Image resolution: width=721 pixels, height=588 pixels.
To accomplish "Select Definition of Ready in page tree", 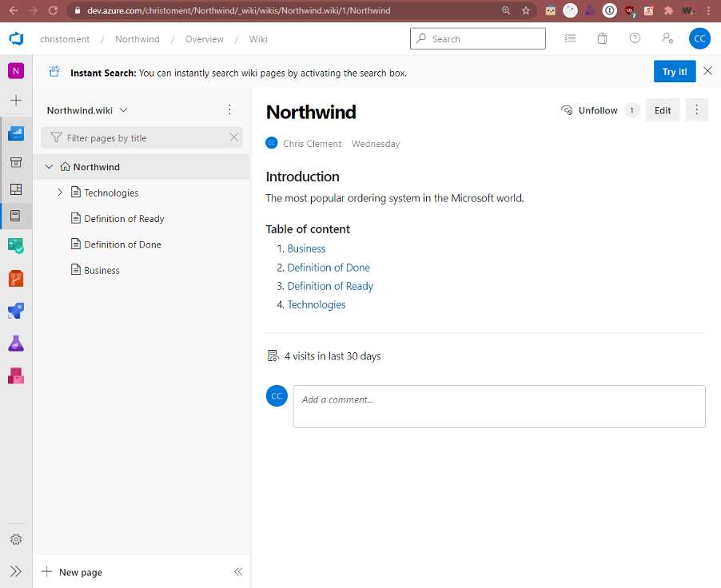I will (x=124, y=219).
